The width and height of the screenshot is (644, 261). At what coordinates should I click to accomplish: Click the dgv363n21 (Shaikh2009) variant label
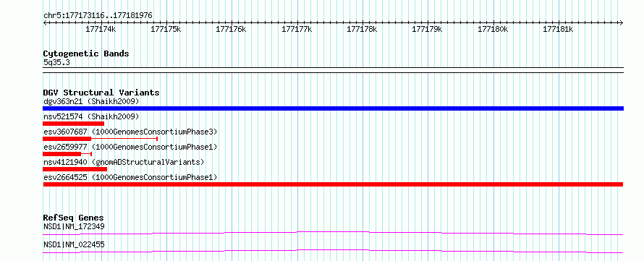click(91, 101)
